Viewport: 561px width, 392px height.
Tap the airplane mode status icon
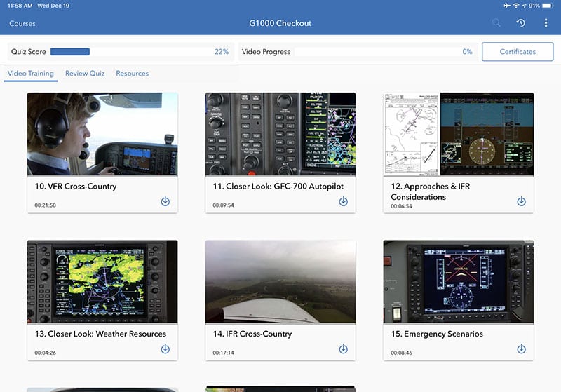pyautogui.click(x=507, y=6)
